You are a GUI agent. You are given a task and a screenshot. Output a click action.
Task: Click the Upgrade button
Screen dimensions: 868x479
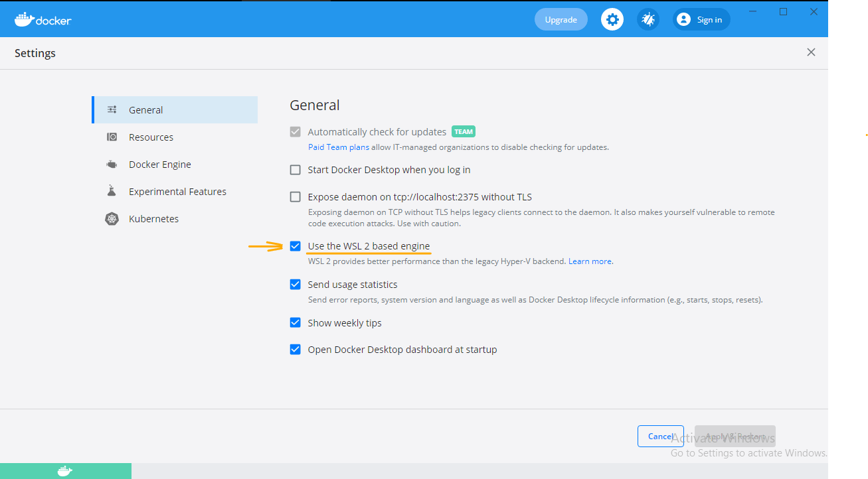[561, 19]
